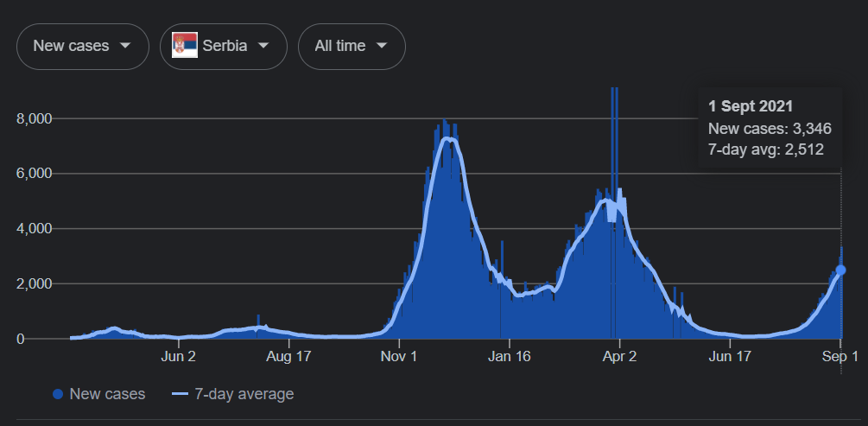This screenshot has width=868, height=426.
Task: Select the New cases legend label
Action: coord(107,394)
